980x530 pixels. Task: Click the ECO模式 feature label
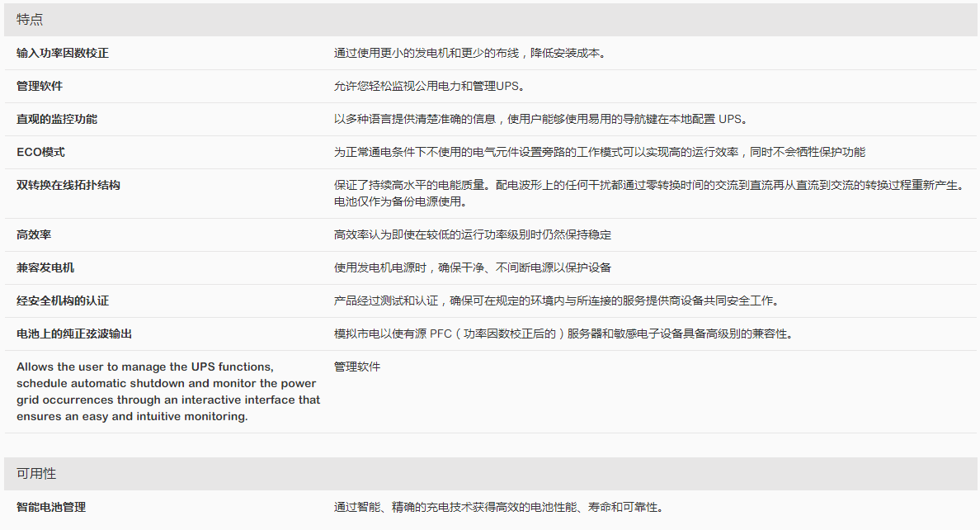click(x=40, y=152)
